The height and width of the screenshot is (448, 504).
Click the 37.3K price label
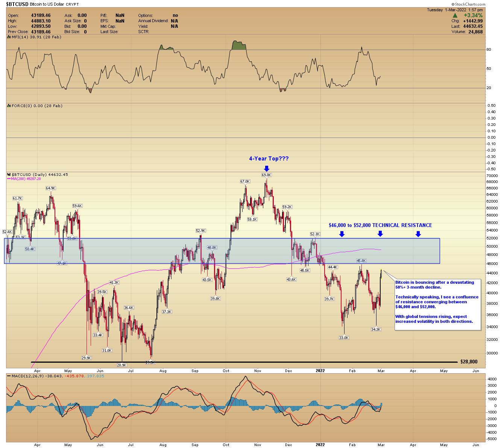pyautogui.click(x=167, y=312)
